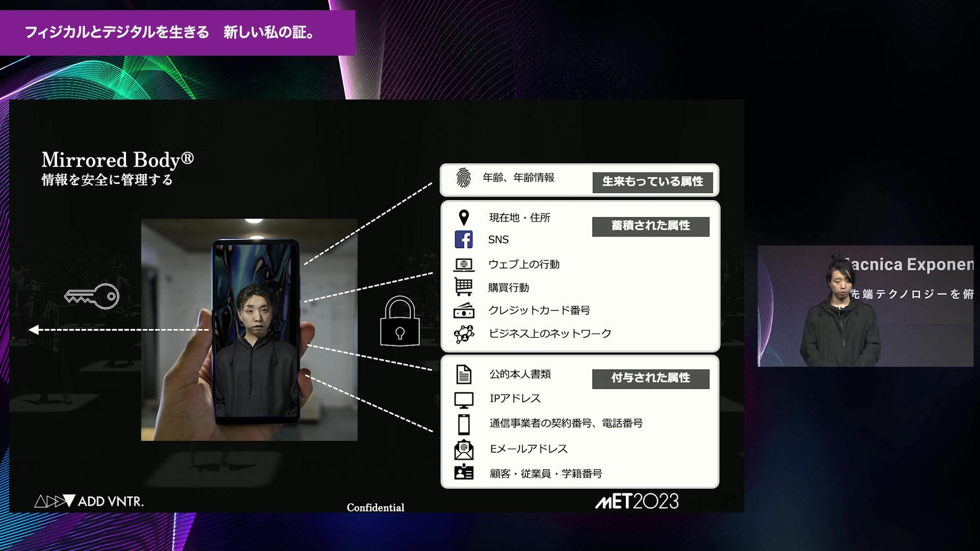
Task: Click the Facebook SNS icon
Action: point(463,239)
